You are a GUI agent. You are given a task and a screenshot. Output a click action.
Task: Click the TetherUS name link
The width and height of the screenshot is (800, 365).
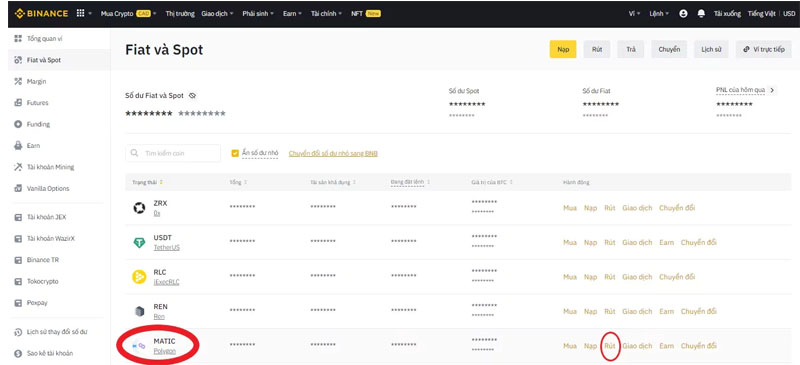[x=166, y=248]
